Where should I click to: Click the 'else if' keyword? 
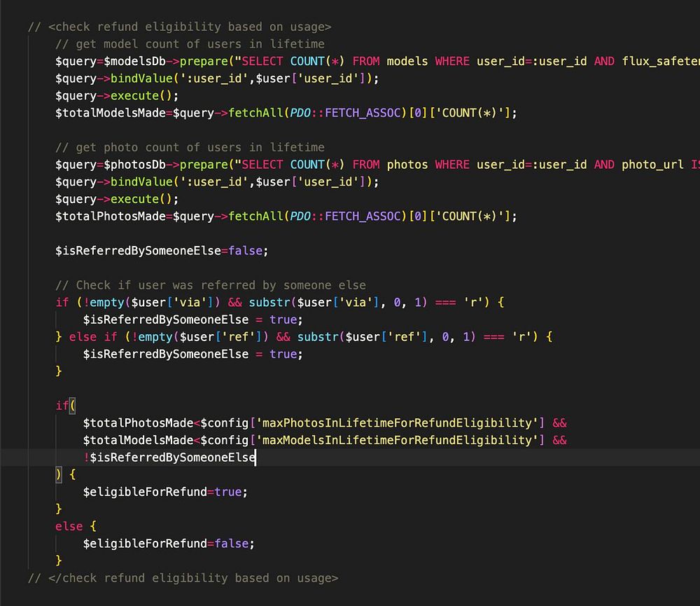pyautogui.click(x=93, y=337)
